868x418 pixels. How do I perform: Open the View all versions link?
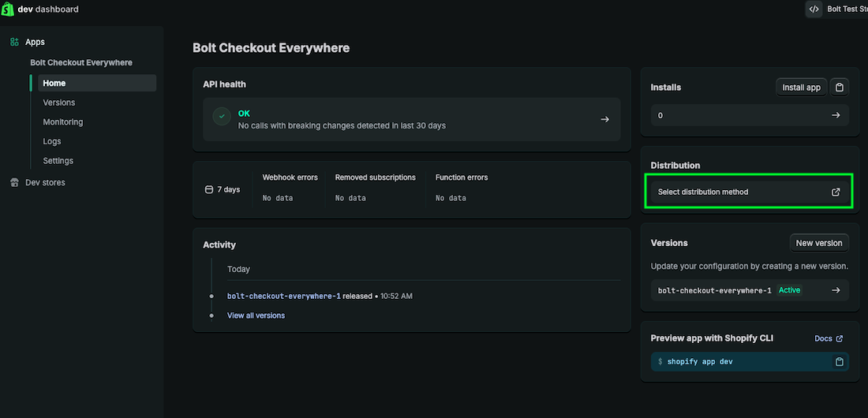[x=256, y=315]
